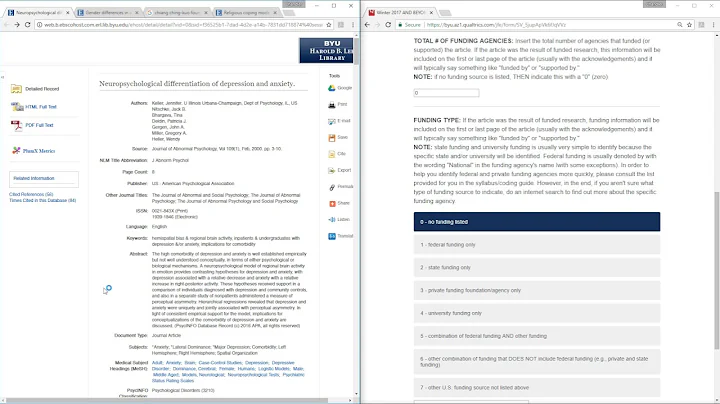This screenshot has height=404, width=720.
Task: Select '4 - university funding only' option
Action: tap(537, 313)
